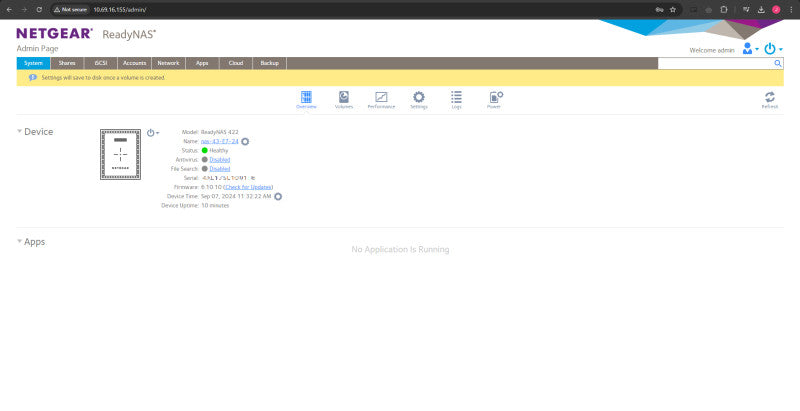Open the admin user profile dropdown

[x=751, y=49]
